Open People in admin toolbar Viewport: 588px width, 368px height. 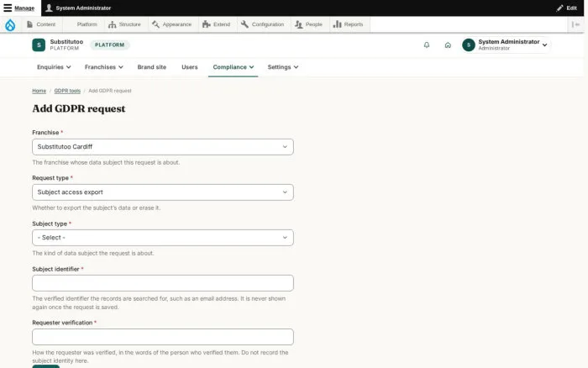pos(309,24)
